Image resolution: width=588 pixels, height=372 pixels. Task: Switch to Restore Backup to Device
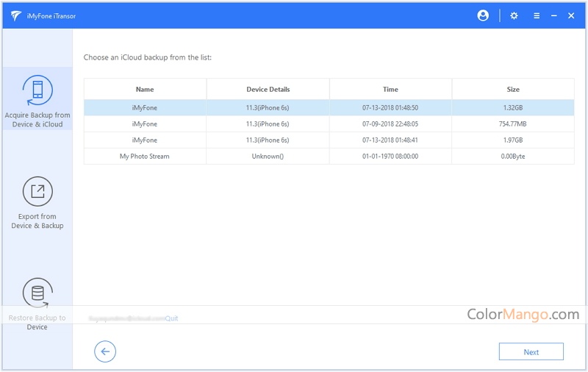(37, 304)
